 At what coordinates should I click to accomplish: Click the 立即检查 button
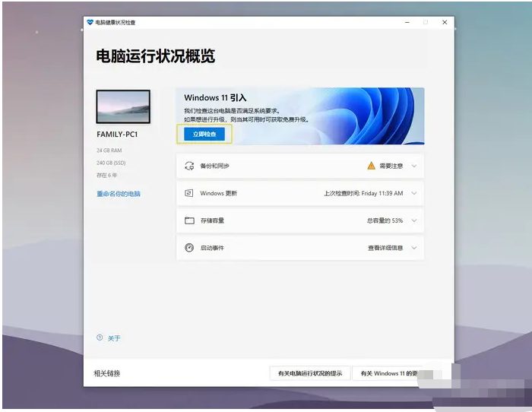tap(204, 134)
